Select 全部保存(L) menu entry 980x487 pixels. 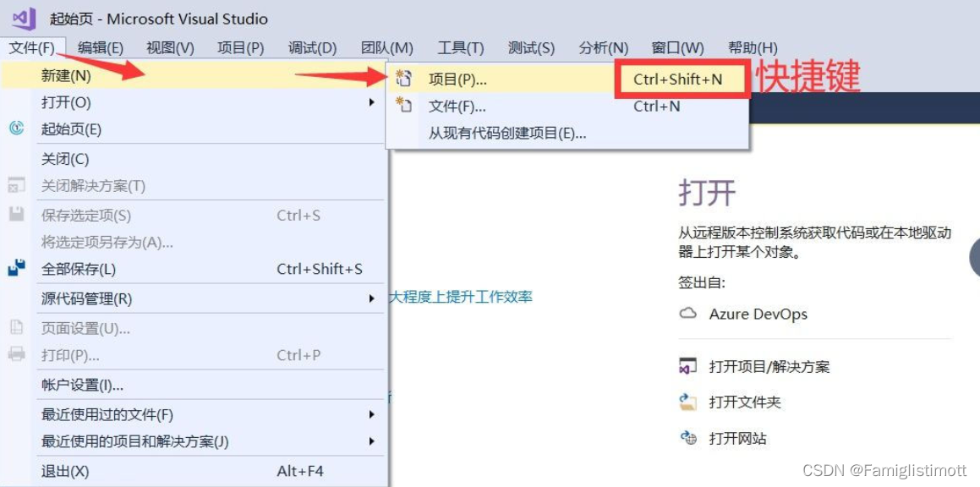tap(194, 270)
